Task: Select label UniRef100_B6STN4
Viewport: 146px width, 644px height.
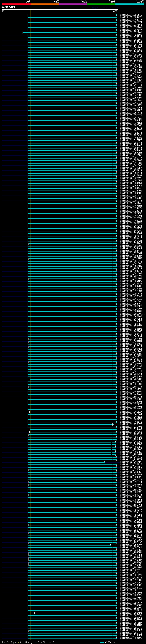Action: (x=131, y=341)
